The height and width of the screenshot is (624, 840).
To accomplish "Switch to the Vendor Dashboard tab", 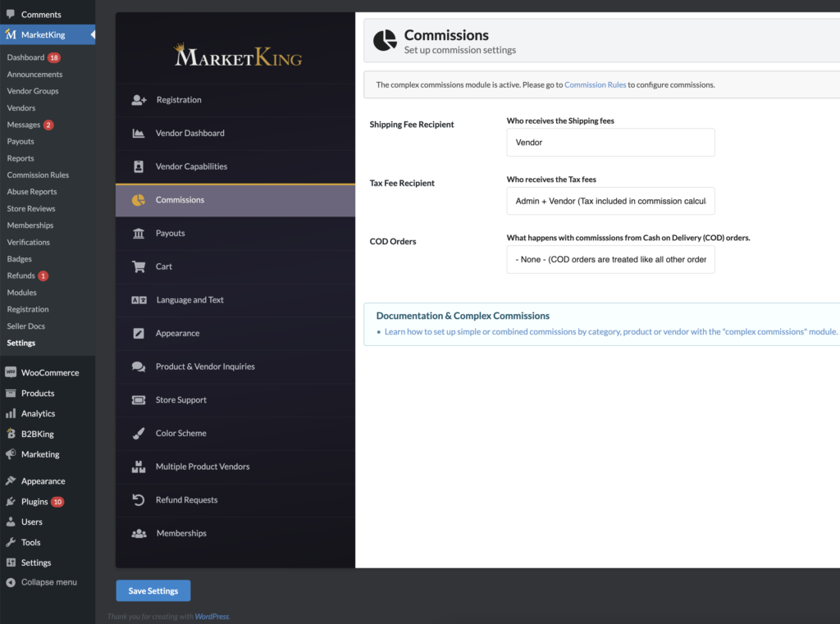I will 235,133.
